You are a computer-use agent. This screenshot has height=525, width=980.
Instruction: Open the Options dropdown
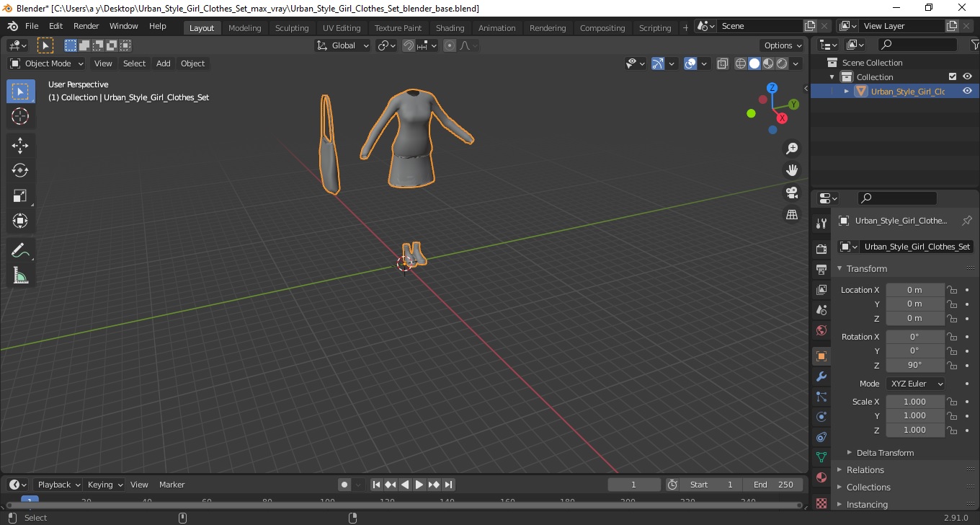pos(783,45)
